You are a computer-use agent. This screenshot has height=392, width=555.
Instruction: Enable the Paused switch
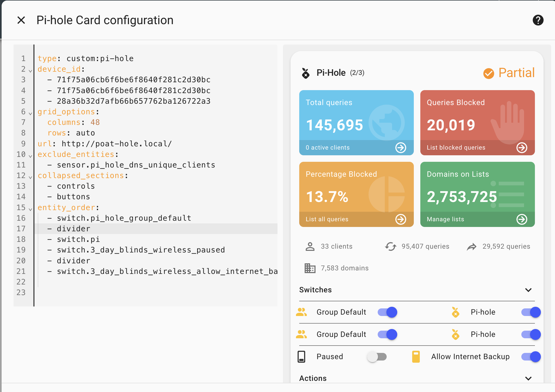point(377,357)
